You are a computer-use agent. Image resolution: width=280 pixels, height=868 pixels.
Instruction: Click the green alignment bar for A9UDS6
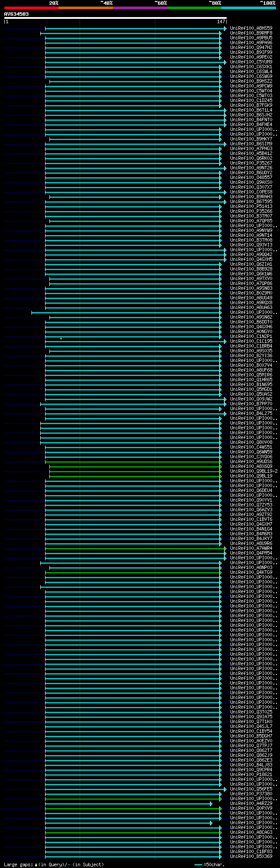pyautogui.click(x=133, y=462)
